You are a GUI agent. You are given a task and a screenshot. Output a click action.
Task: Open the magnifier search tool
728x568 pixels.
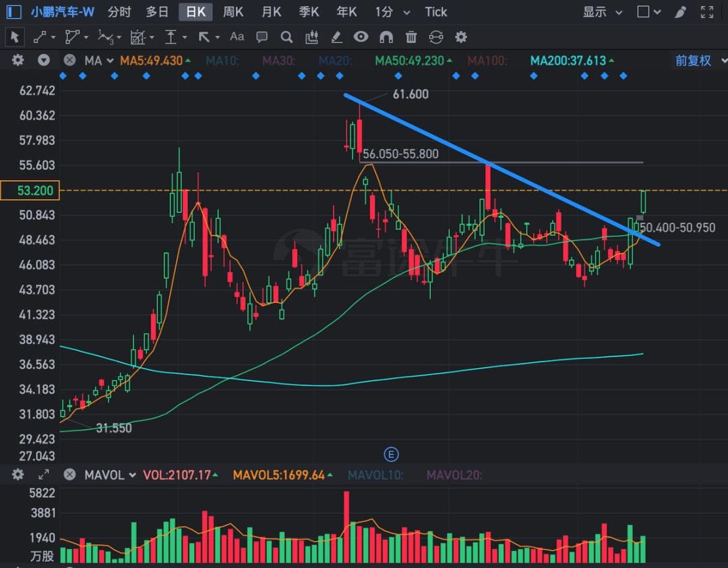pos(286,36)
